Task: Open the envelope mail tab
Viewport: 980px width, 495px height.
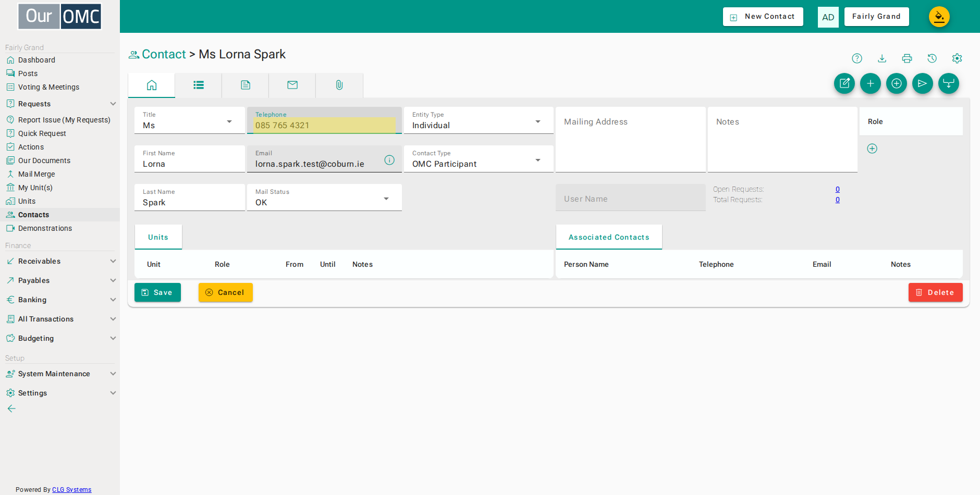Action: click(x=292, y=85)
